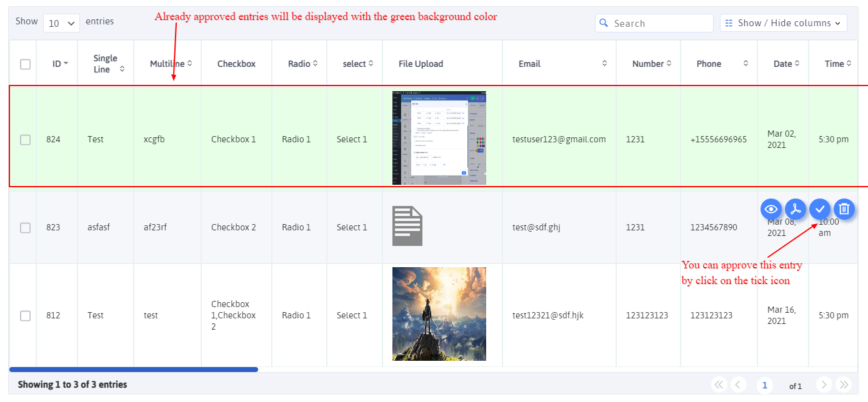Tick the checkbox for entry 812
Viewport: 868px width, 402px height.
click(26, 316)
